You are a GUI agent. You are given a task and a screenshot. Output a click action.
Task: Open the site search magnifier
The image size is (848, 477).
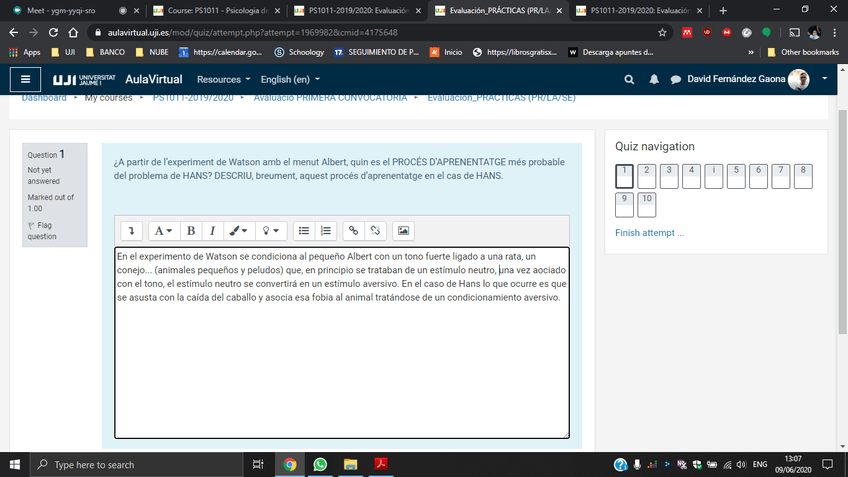pyautogui.click(x=629, y=80)
